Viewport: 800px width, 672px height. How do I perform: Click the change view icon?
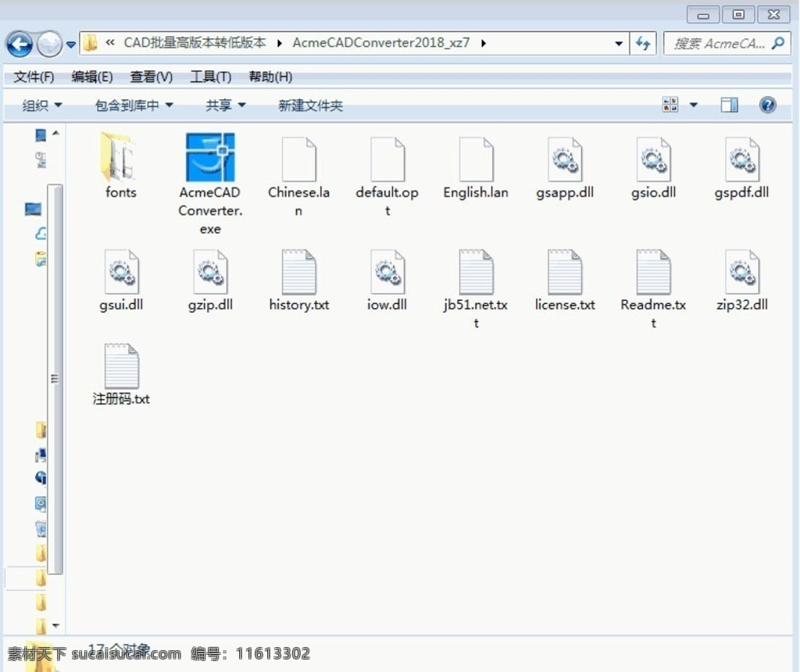(x=670, y=105)
